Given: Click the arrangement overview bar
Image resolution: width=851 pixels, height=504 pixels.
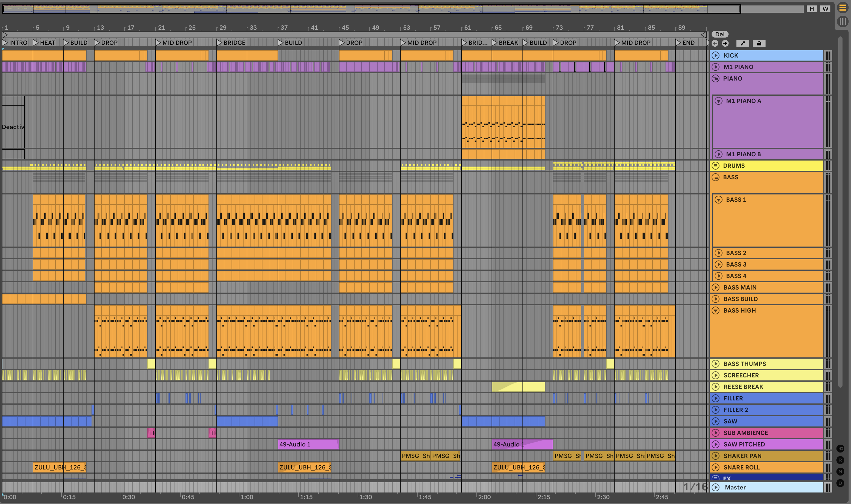Looking at the screenshot, I should coord(370,9).
